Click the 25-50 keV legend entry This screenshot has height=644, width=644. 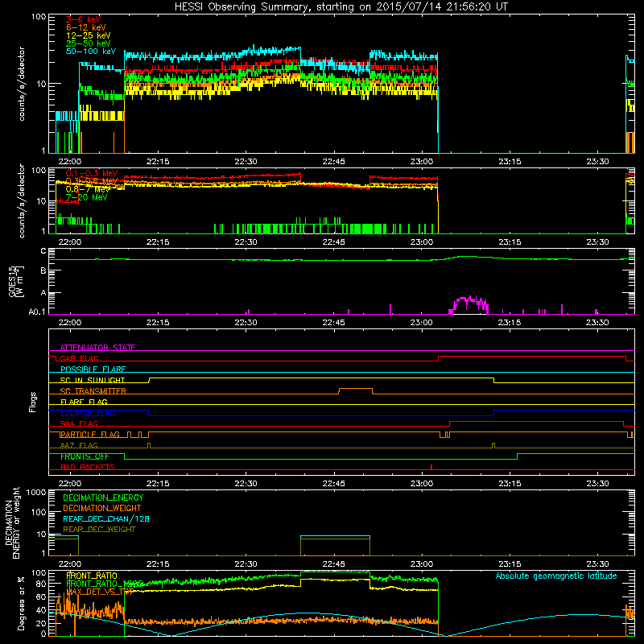(x=88, y=43)
